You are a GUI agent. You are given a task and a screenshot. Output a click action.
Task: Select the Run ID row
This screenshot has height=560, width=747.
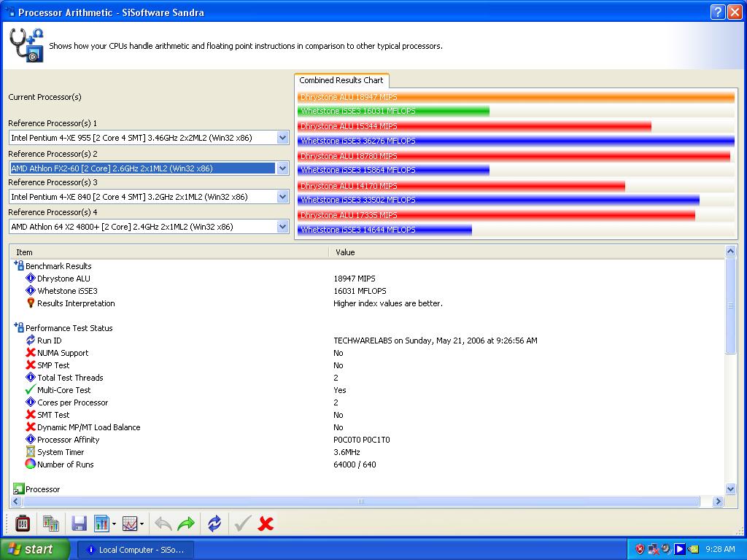(367, 341)
